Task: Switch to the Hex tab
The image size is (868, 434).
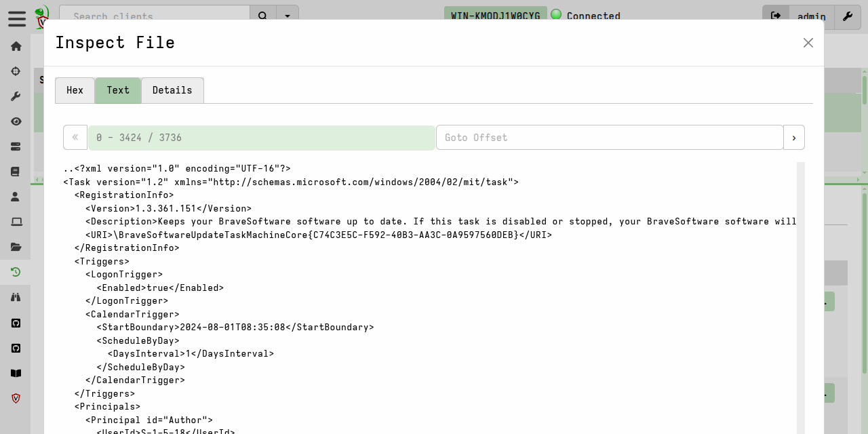Action: (75, 90)
